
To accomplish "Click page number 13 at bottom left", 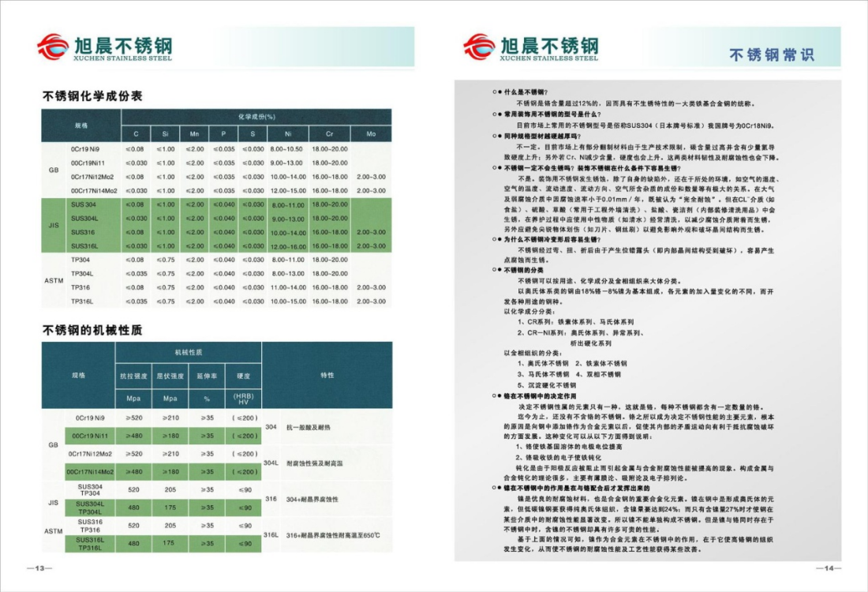I will tap(39, 568).
